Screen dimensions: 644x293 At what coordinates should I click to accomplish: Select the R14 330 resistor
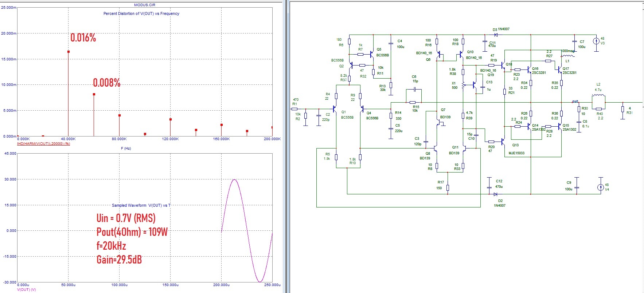click(x=391, y=115)
